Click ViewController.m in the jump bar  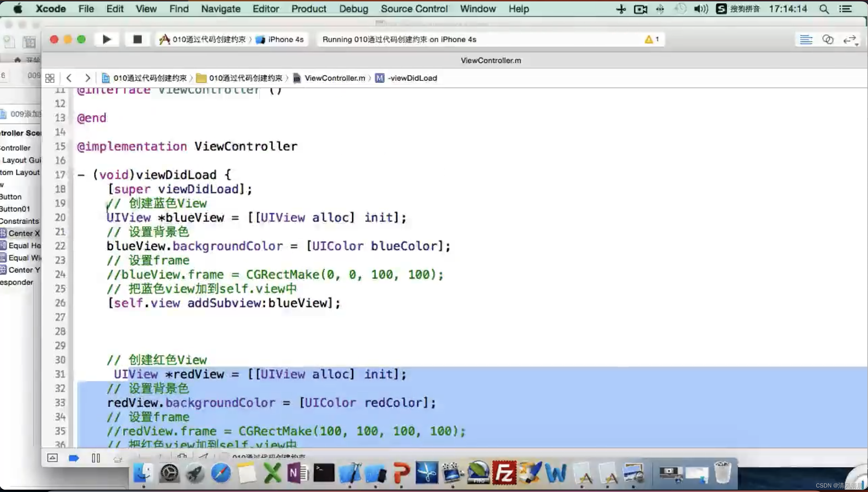click(329, 78)
